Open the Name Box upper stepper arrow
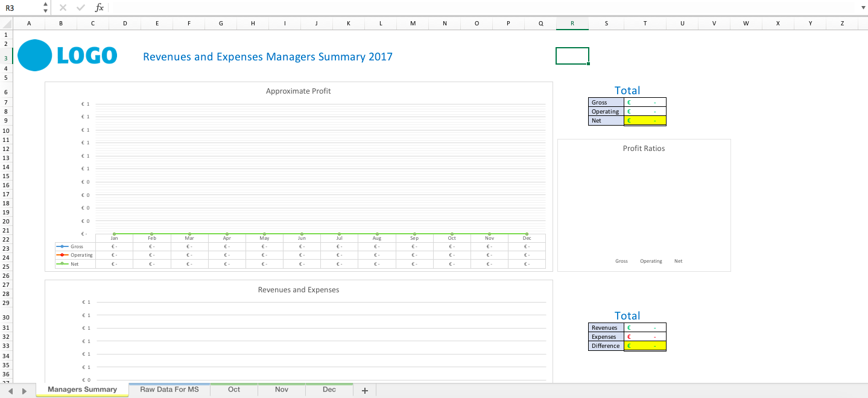The height and width of the screenshot is (398, 868). pos(45,4)
